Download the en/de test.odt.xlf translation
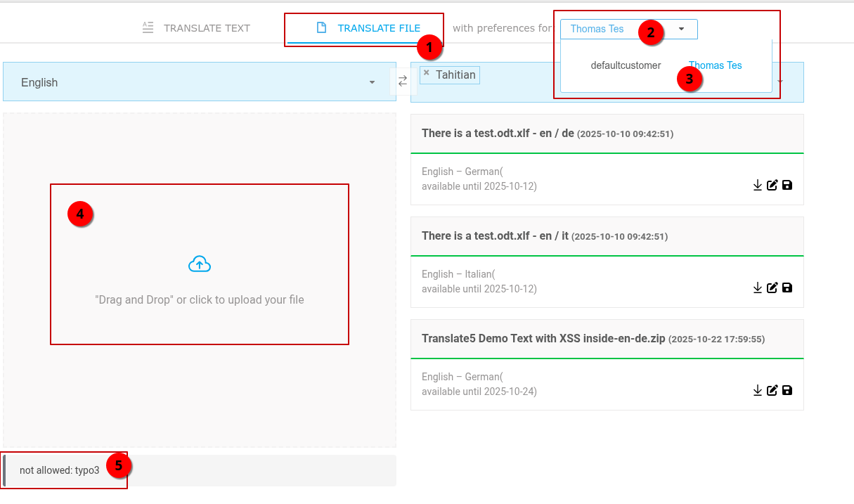Viewport: 854px width, 504px height. pyautogui.click(x=758, y=186)
